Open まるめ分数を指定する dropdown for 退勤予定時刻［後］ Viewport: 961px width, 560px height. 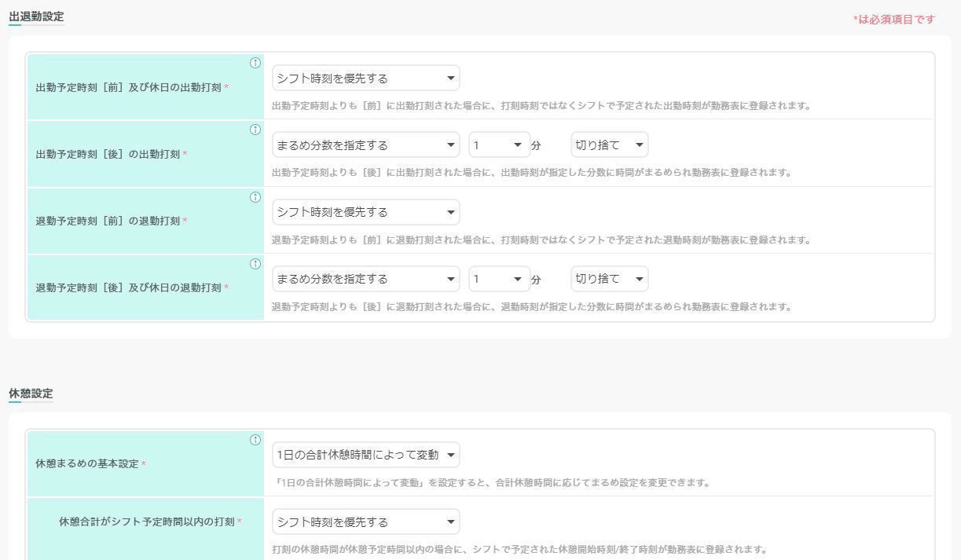point(365,279)
